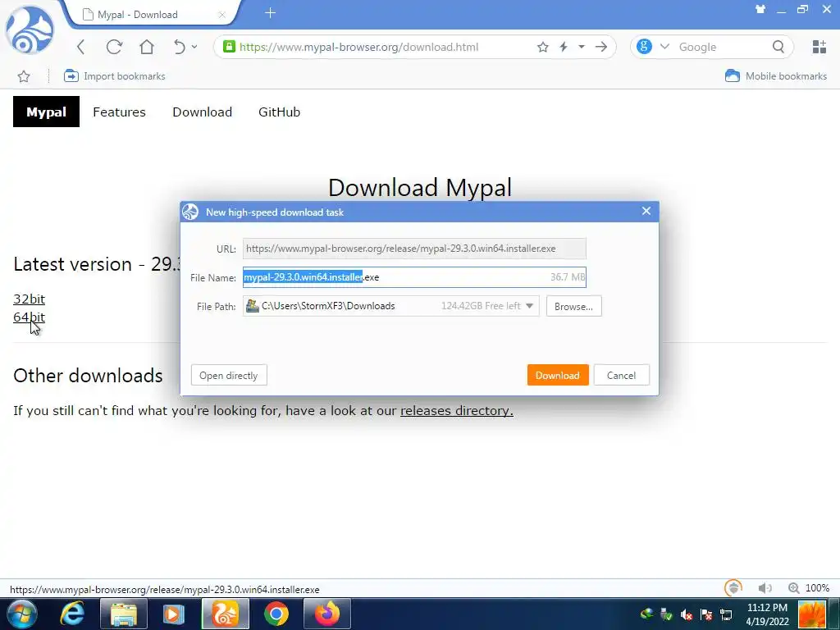840x630 pixels.
Task: Cancel the download task
Action: tap(622, 376)
